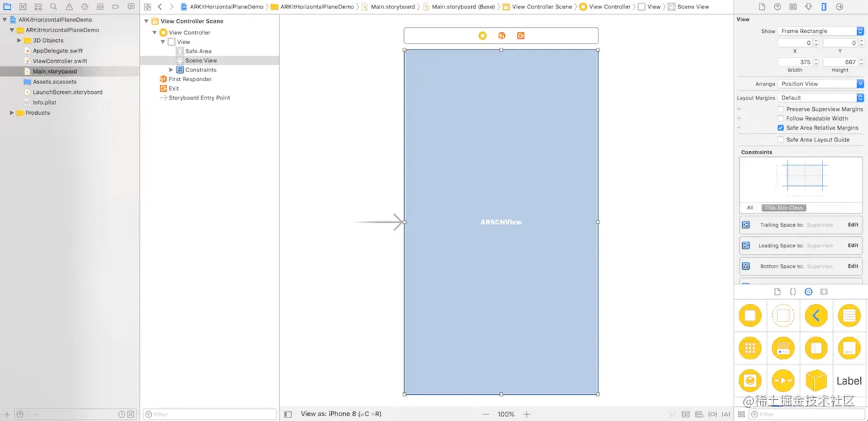Select the Storyboard Reference dashed object
This screenshot has height=421, width=868.
click(x=783, y=316)
